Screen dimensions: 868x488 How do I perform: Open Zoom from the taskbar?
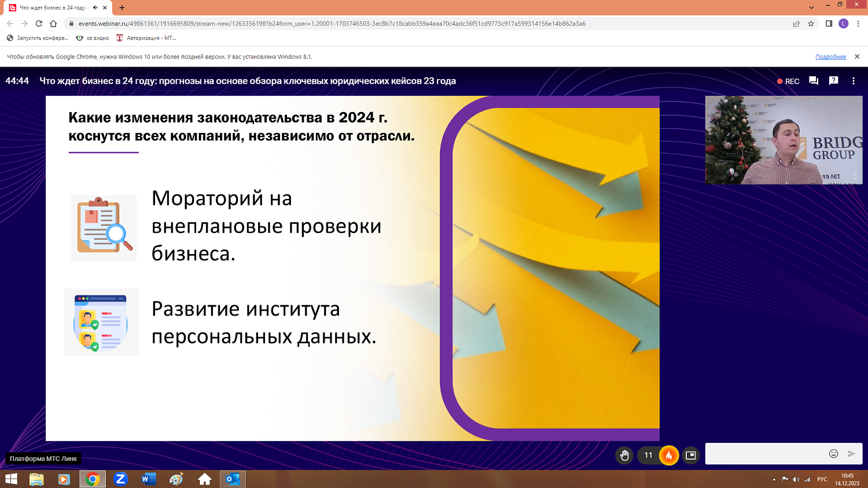(120, 479)
